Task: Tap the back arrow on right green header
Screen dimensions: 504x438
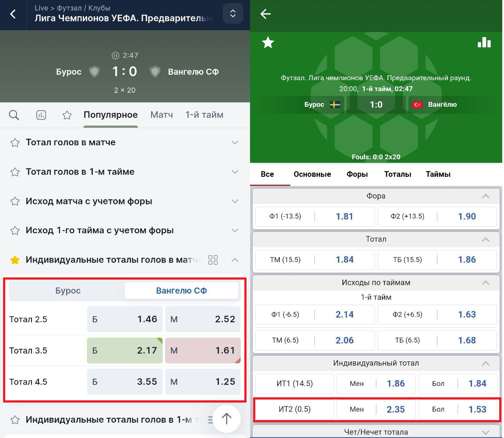Action: pyautogui.click(x=266, y=14)
